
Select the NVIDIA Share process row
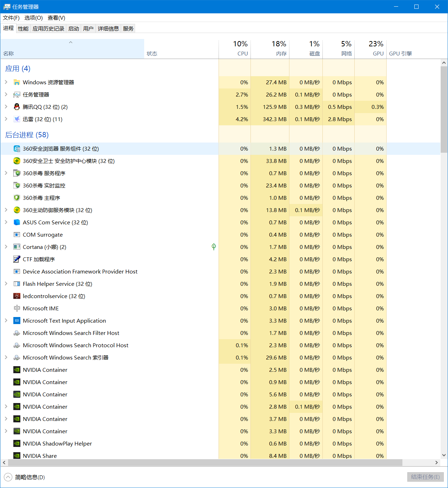click(220, 456)
